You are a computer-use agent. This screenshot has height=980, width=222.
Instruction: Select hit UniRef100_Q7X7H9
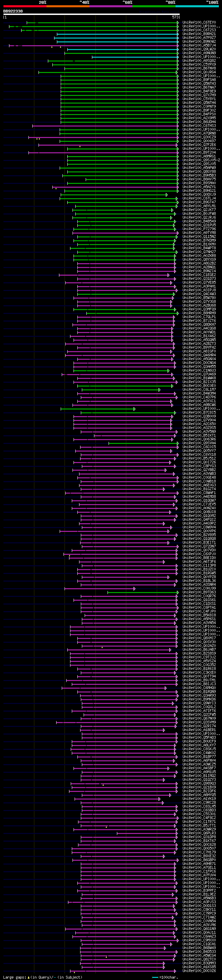199,95
